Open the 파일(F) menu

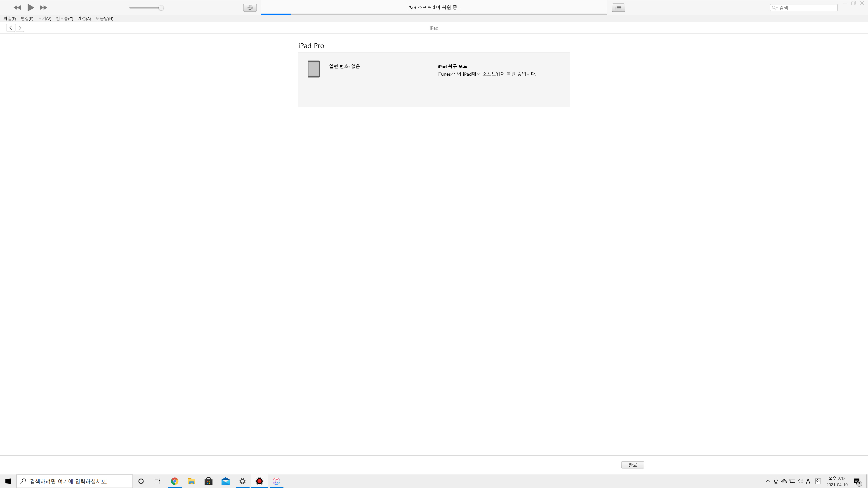tap(9, 19)
